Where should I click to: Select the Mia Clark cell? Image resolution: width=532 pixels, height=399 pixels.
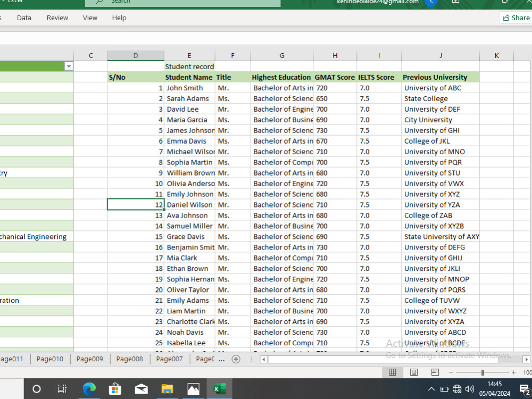[189, 258]
